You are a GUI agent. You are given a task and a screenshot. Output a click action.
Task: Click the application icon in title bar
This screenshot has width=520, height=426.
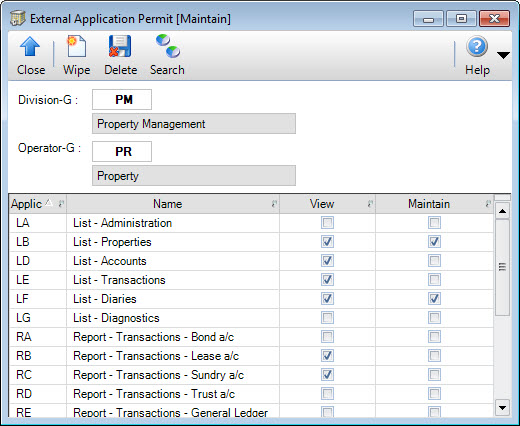coord(18,18)
